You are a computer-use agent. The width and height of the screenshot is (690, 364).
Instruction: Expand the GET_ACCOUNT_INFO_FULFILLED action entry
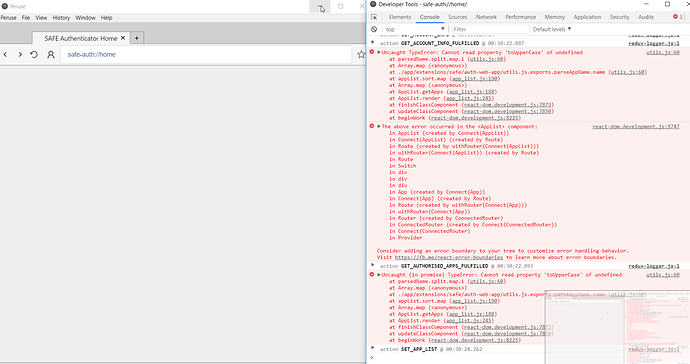pyautogui.click(x=373, y=43)
